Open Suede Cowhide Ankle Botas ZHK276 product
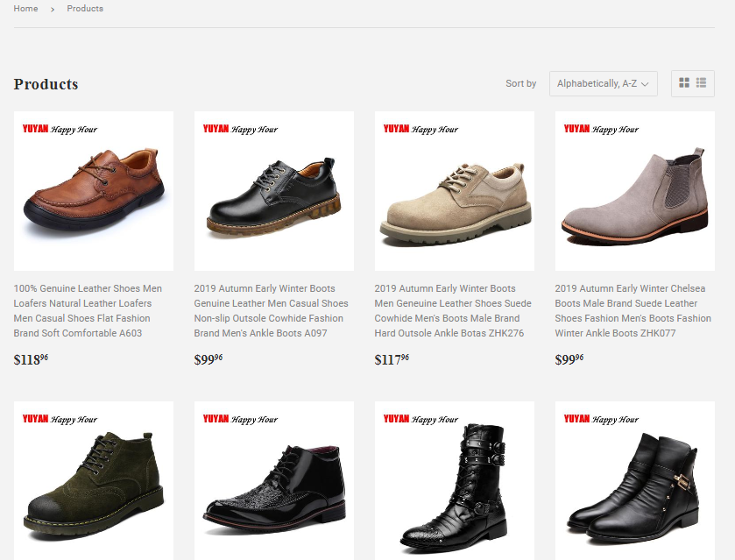The width and height of the screenshot is (735, 560). point(451,311)
